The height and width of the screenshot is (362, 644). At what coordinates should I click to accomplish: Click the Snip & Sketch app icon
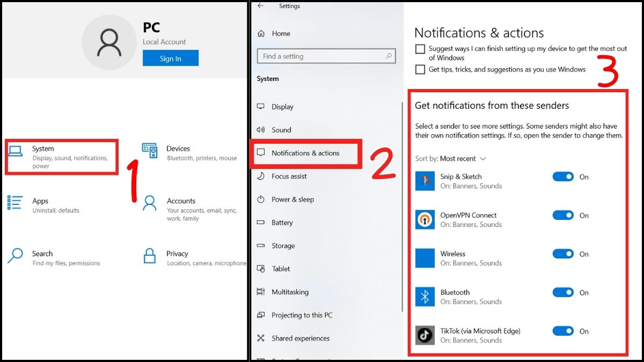tap(425, 181)
